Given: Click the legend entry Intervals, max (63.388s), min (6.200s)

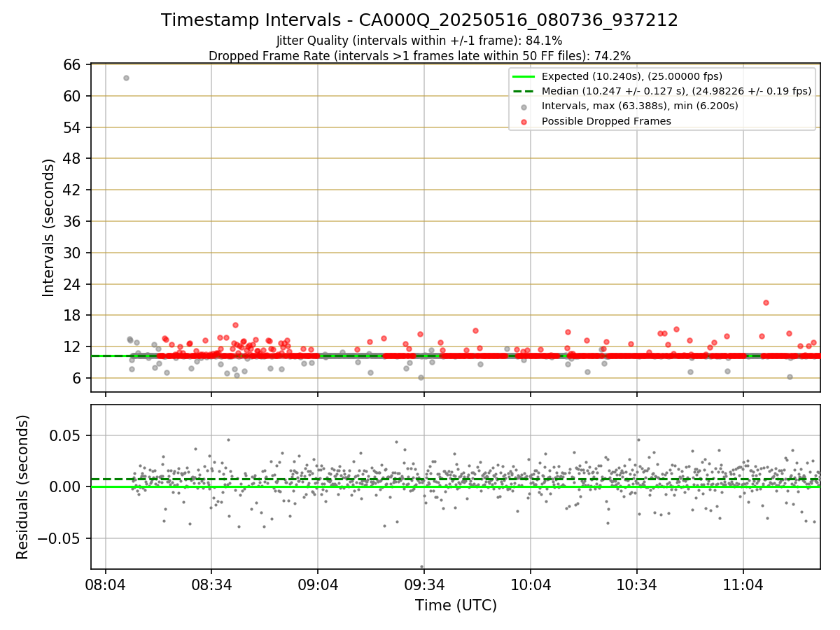Looking at the screenshot, I should click(640, 106).
